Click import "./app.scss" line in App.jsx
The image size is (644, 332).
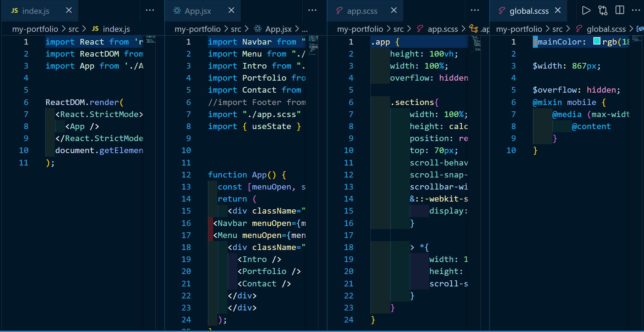click(254, 114)
